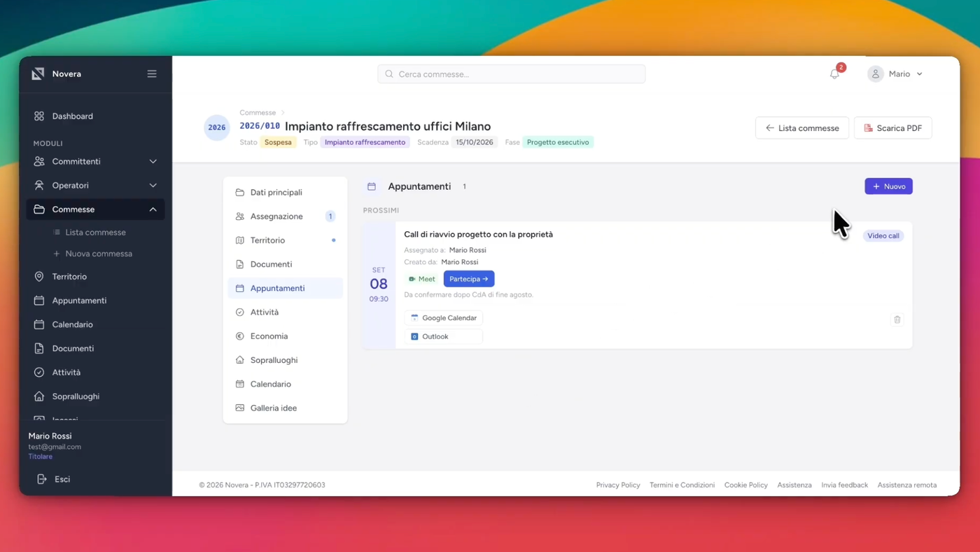Expand the Committenti sidebar module
This screenshot has width=980, height=552.
coord(95,161)
